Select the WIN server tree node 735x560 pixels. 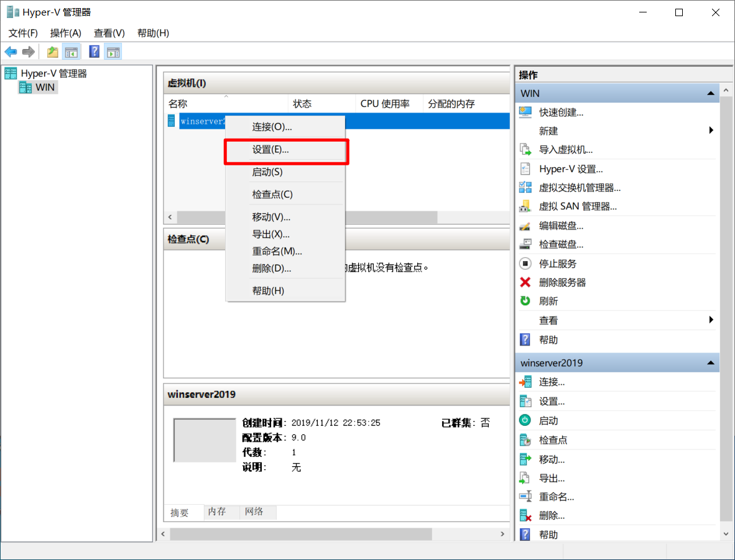[45, 88]
